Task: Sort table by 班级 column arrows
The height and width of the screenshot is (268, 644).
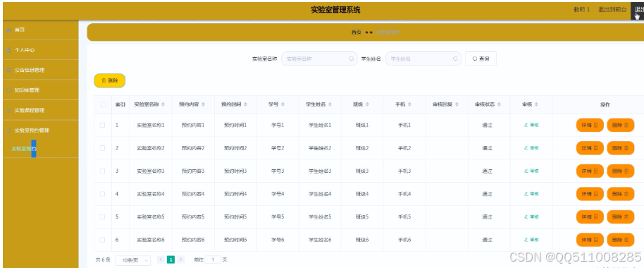Action: click(x=367, y=105)
